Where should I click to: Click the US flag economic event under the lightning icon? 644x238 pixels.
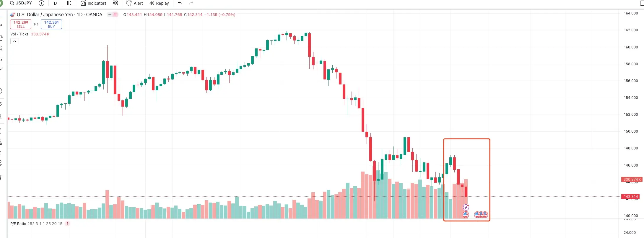point(466,215)
